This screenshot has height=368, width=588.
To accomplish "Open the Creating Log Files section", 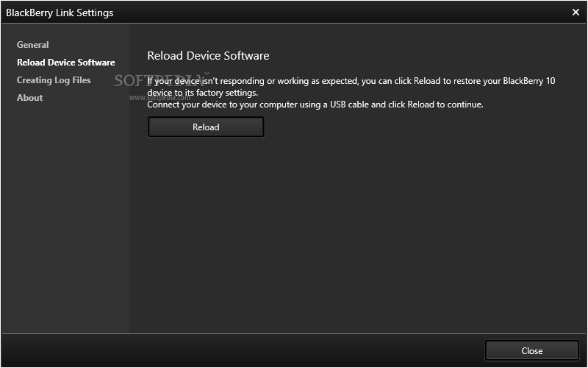I will coord(54,80).
